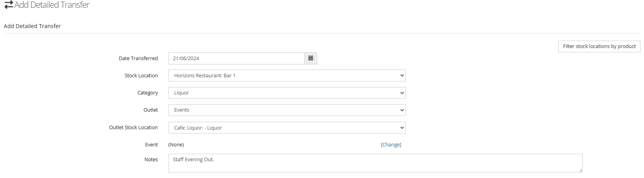Click the Notes field label
This screenshot has height=178, width=644.
[x=151, y=159]
